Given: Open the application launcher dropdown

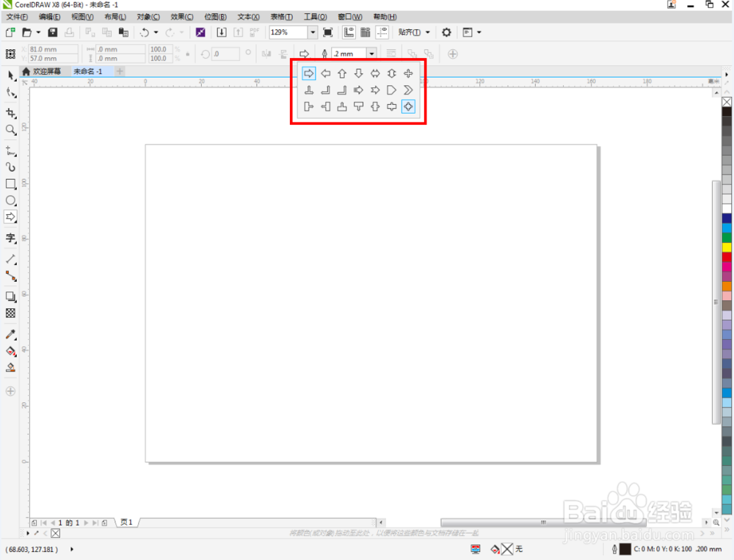Looking at the screenshot, I should point(471,32).
